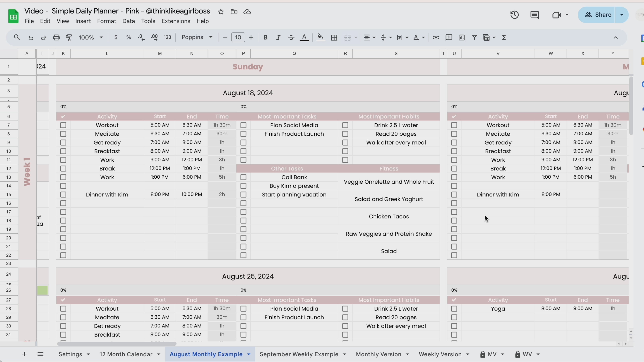Click the insert chart icon
The height and width of the screenshot is (362, 644).
coord(462,38)
